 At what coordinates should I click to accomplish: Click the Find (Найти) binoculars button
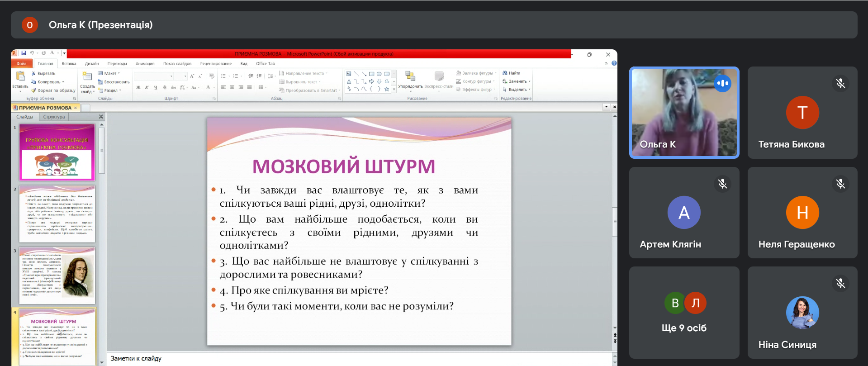[511, 73]
